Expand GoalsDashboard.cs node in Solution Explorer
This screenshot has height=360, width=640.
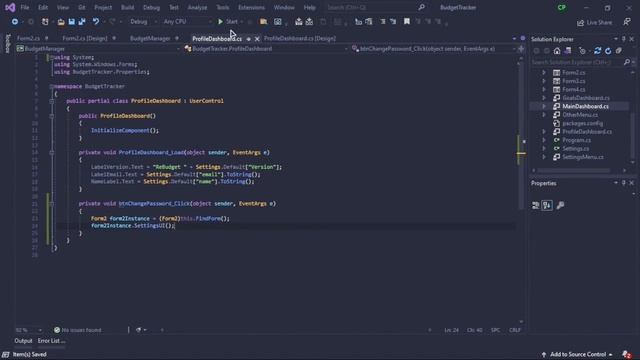(x=544, y=98)
